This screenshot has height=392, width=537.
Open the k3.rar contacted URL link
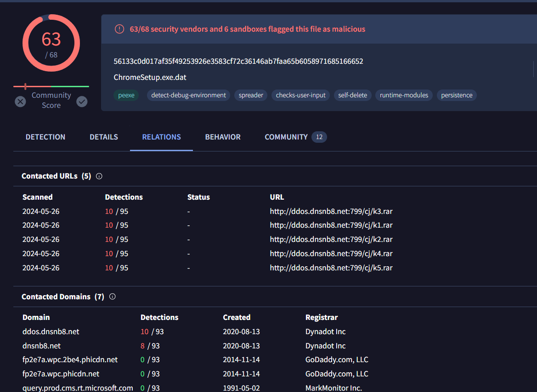click(x=331, y=211)
